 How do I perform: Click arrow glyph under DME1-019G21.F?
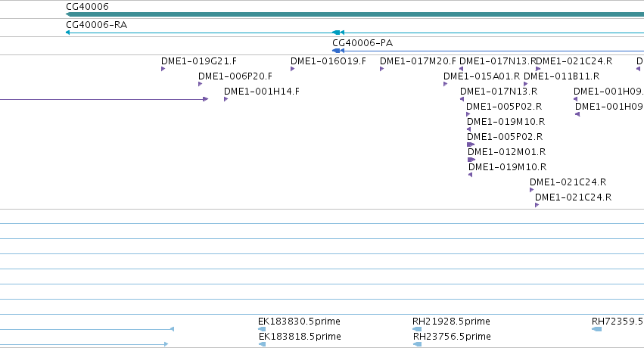[x=163, y=69]
